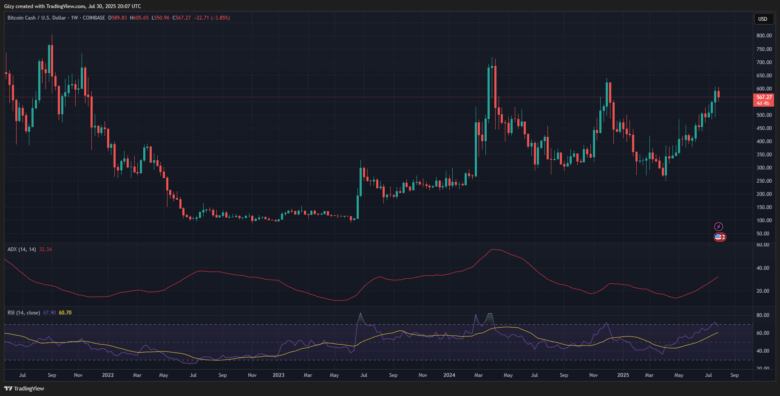The width and height of the screenshot is (780, 396).
Task: Click the open value O589.83
Action: [x=118, y=18]
